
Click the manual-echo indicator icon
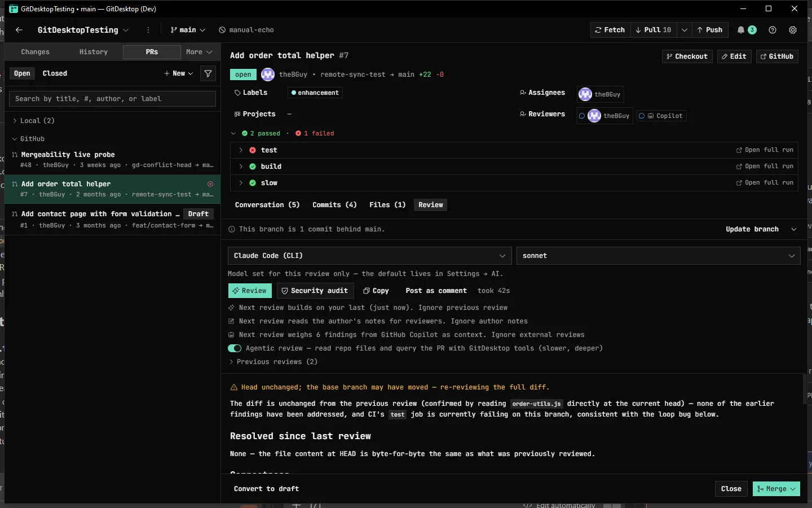pos(222,30)
